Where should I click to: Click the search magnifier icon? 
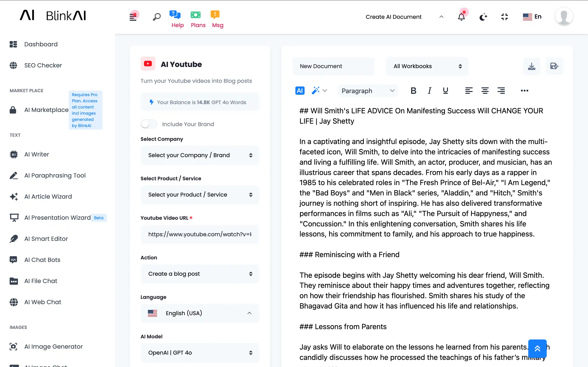pos(157,17)
